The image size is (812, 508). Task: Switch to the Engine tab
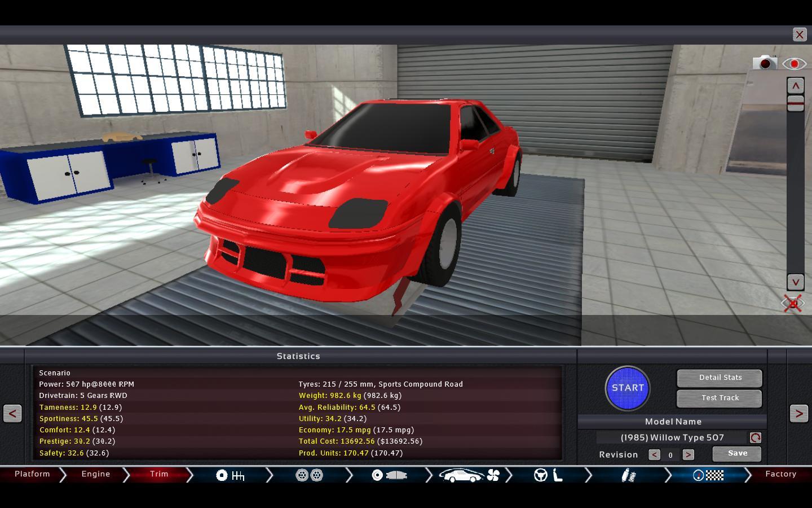tap(96, 474)
